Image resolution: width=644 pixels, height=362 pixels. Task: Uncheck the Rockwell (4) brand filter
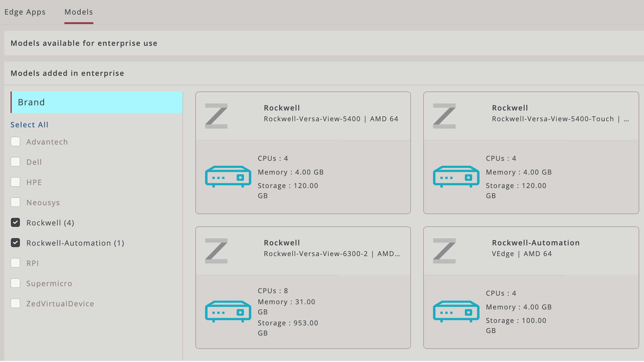coord(15,222)
